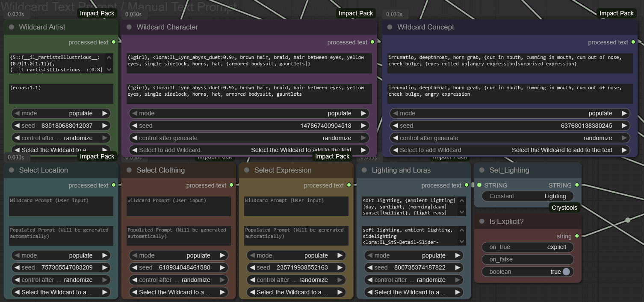Click Wildcard Artist (ecoas:1.1) populated text box

coord(61,94)
